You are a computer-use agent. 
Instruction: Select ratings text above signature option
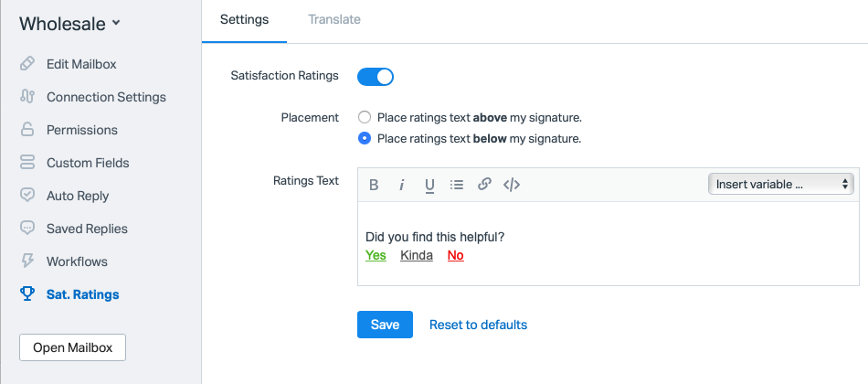coord(365,118)
